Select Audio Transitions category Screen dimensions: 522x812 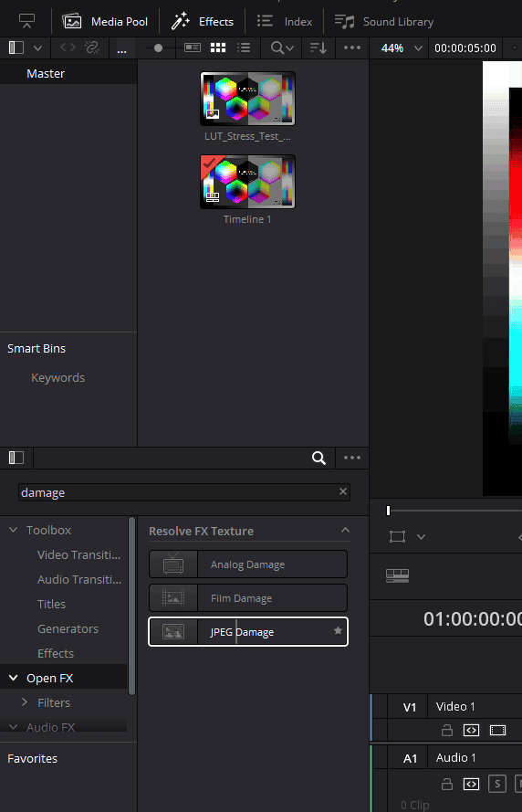click(x=79, y=579)
